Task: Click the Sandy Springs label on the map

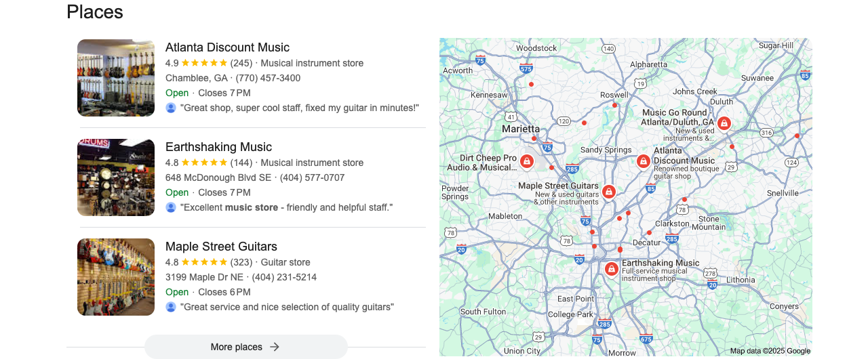Action: click(x=606, y=150)
